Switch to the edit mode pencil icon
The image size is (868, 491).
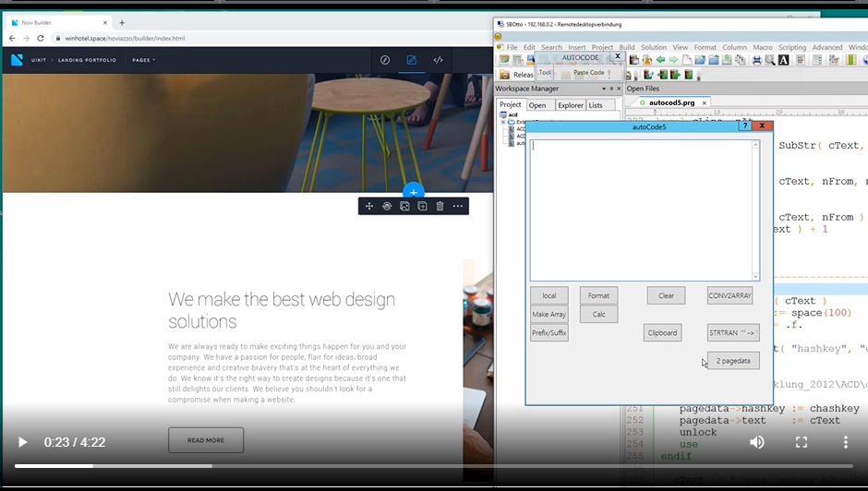(411, 60)
